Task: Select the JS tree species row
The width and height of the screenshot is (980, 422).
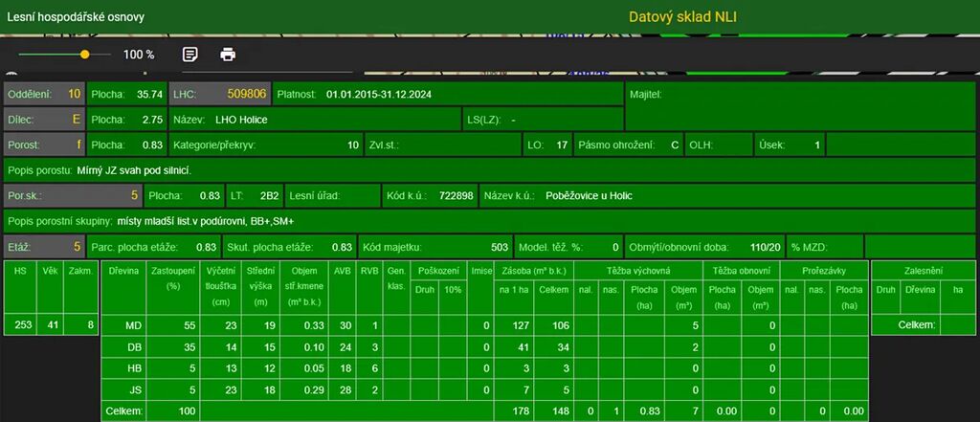Action: pos(134,389)
